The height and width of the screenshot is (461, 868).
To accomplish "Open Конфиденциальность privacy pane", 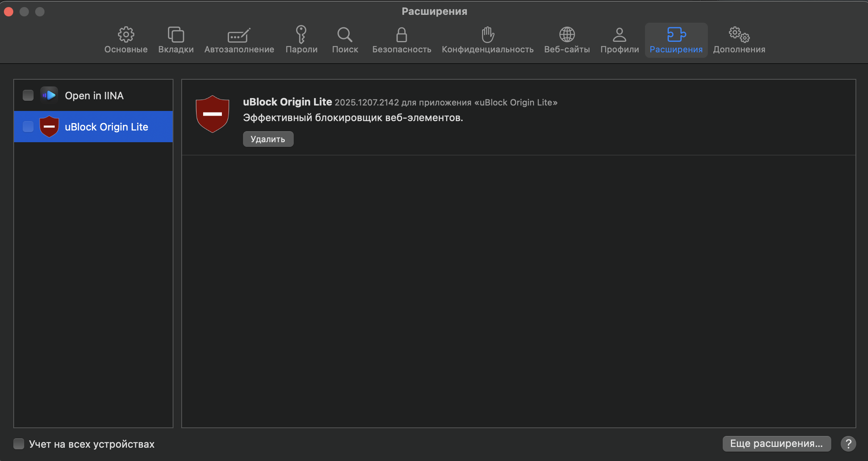I will click(488, 40).
